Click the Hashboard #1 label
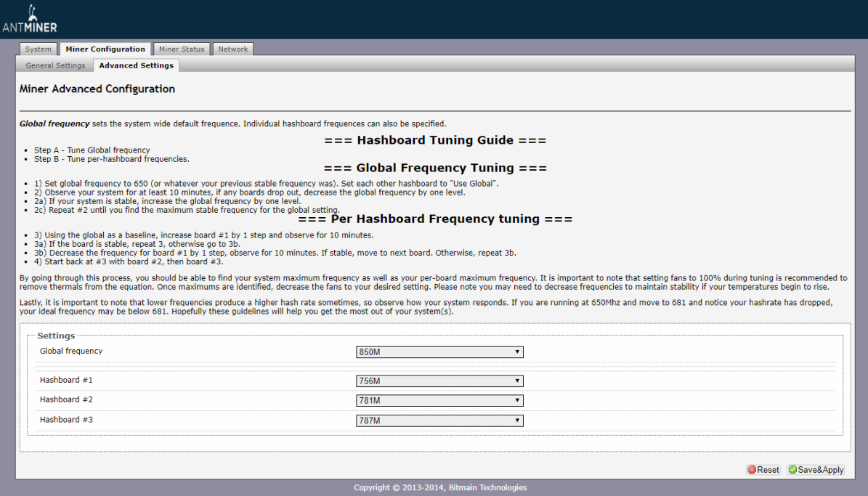 coord(66,380)
